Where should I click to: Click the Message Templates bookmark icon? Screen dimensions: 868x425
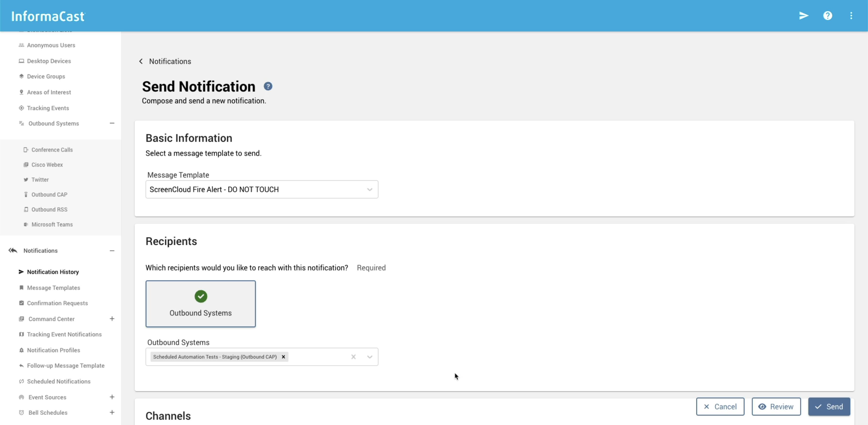pos(21,287)
